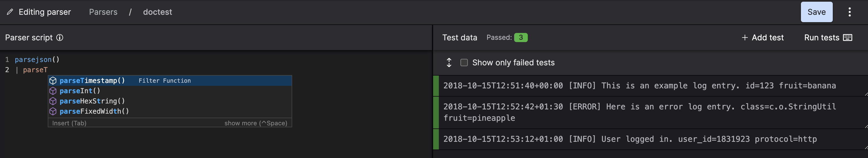868x158 pixels.
Task: Select parseTimestamp() autocomplete suggestion
Action: [92, 81]
